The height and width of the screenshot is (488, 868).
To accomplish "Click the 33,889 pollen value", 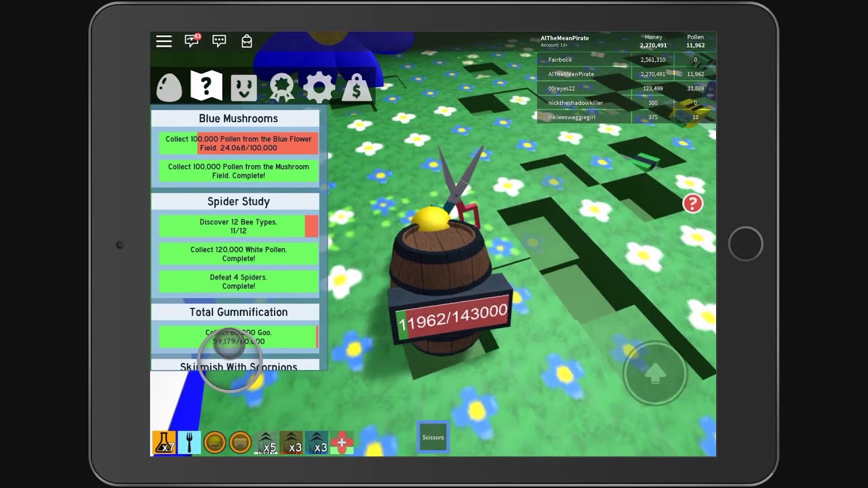I will [695, 88].
